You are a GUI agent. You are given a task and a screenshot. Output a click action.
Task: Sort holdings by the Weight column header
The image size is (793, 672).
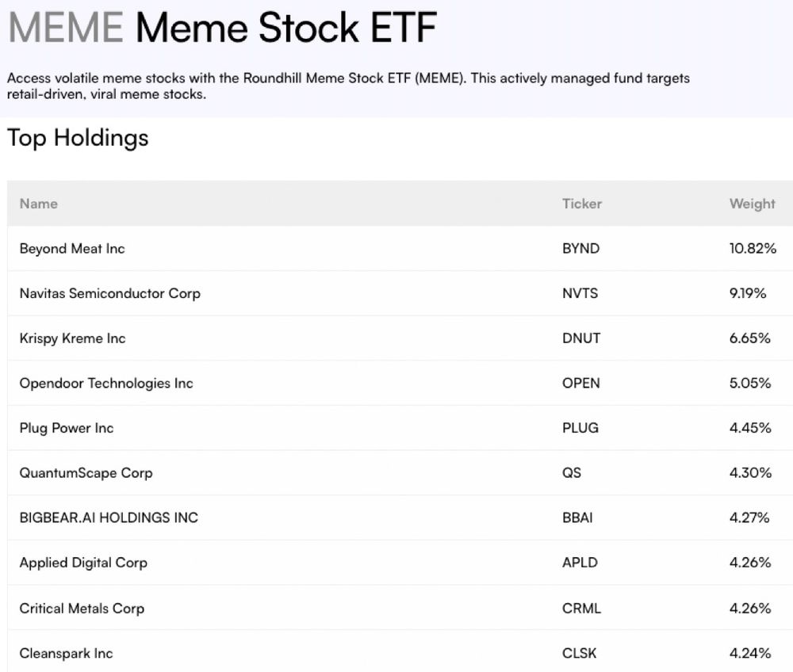pos(752,204)
